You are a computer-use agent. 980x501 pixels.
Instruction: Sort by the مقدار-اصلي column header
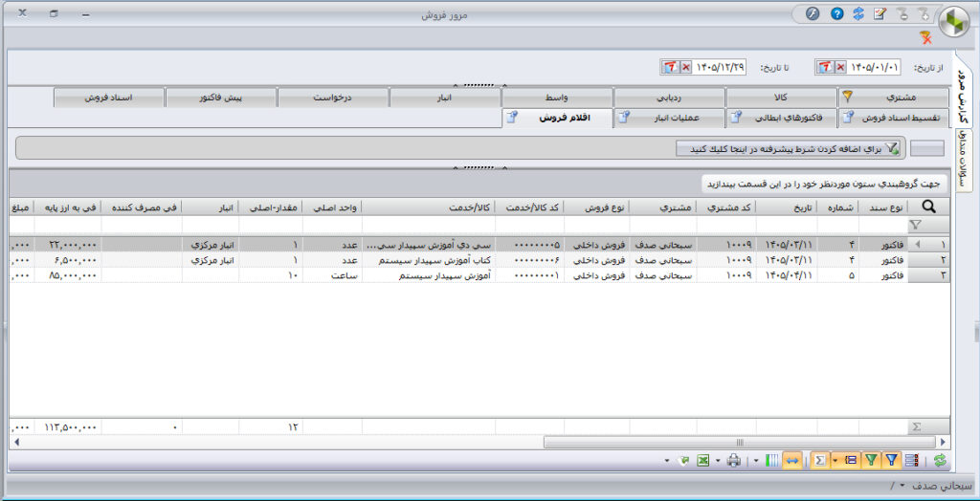[x=271, y=207]
